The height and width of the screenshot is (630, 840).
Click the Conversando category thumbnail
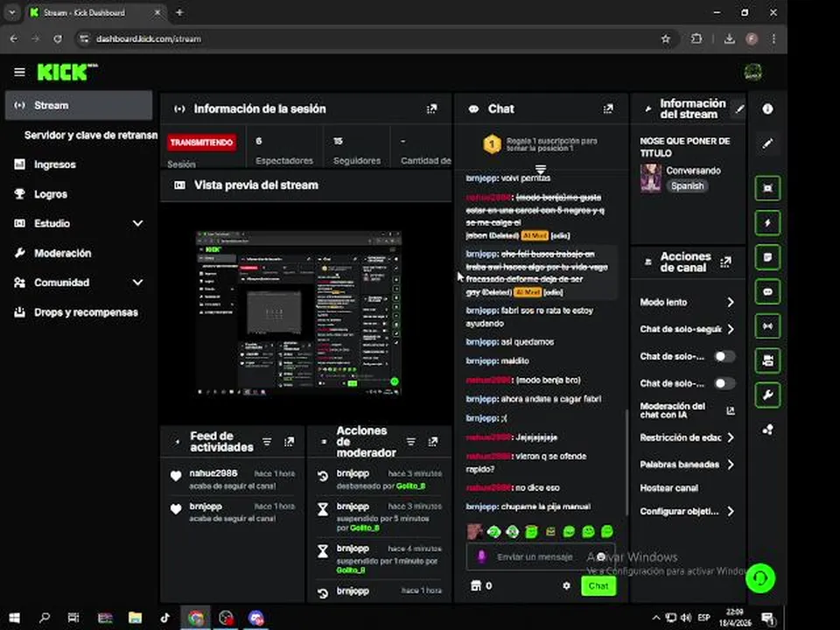point(651,178)
